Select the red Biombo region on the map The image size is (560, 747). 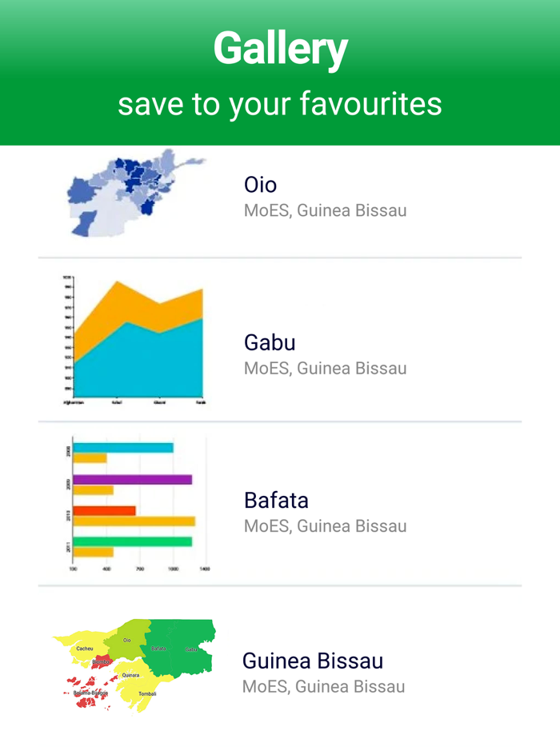tap(104, 661)
